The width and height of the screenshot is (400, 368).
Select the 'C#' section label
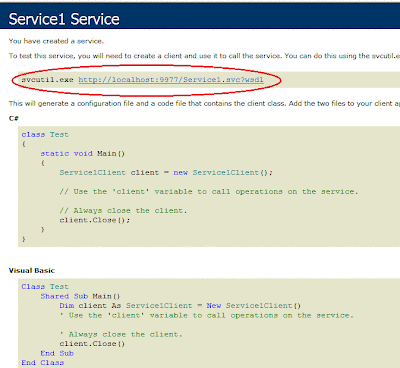point(14,118)
